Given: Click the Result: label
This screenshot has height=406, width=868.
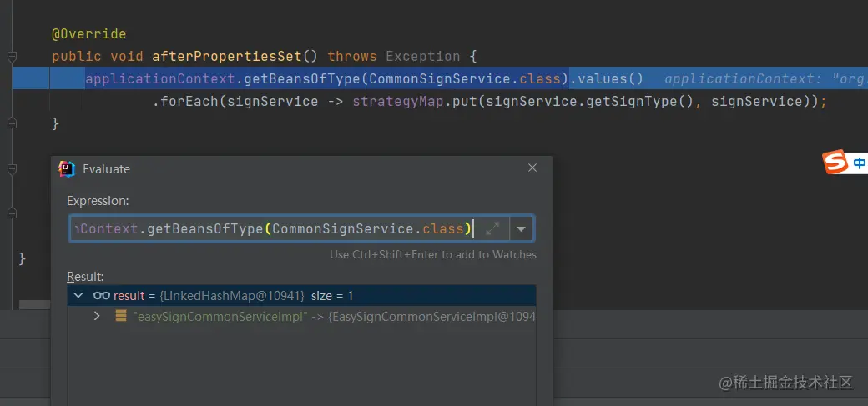Looking at the screenshot, I should click(85, 277).
